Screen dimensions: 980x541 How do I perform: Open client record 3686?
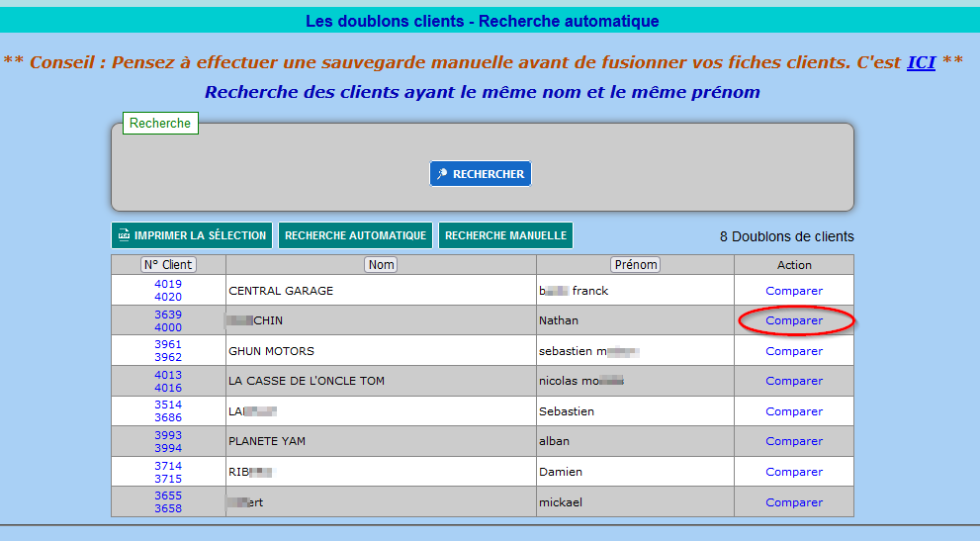click(168, 417)
